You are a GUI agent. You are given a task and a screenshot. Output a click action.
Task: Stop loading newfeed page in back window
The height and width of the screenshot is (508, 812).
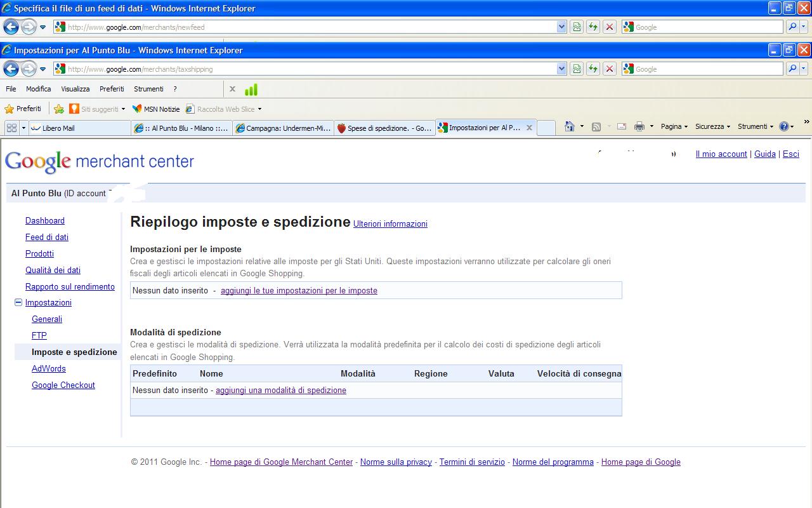coord(610,27)
